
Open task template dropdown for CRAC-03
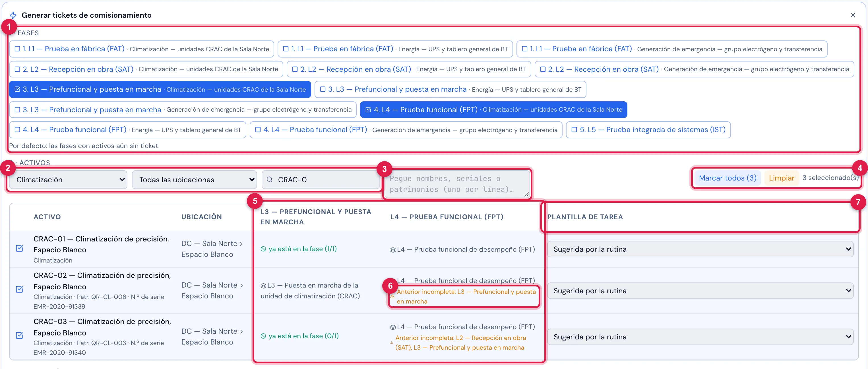[x=700, y=337]
